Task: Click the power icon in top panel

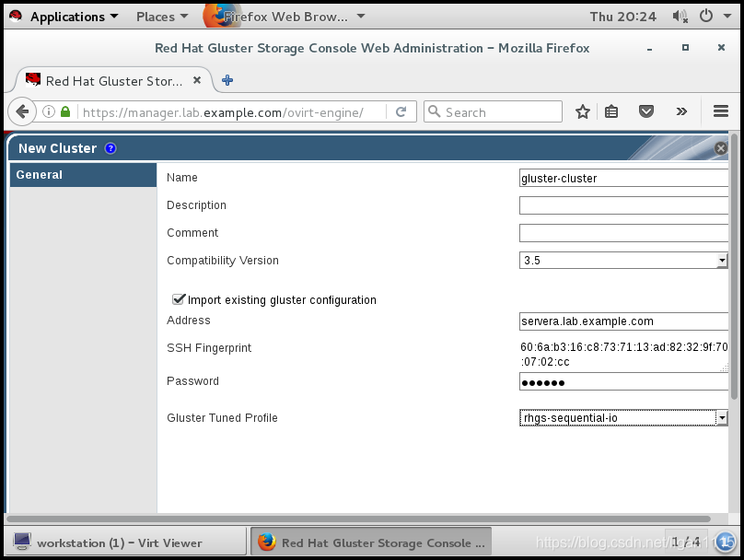Action: 705,17
